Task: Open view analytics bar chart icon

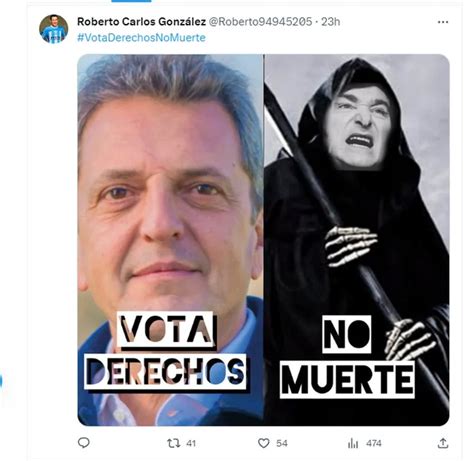Action: pyautogui.click(x=353, y=443)
